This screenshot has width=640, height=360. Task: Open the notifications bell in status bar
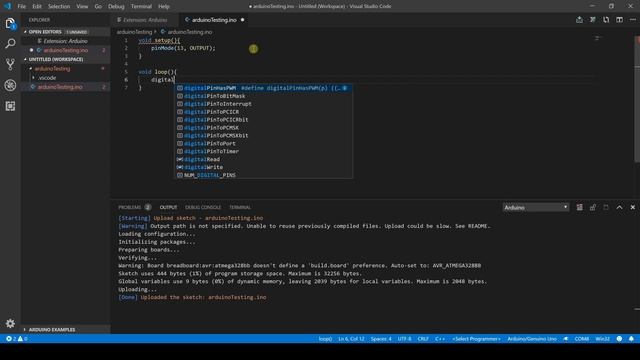click(x=631, y=339)
